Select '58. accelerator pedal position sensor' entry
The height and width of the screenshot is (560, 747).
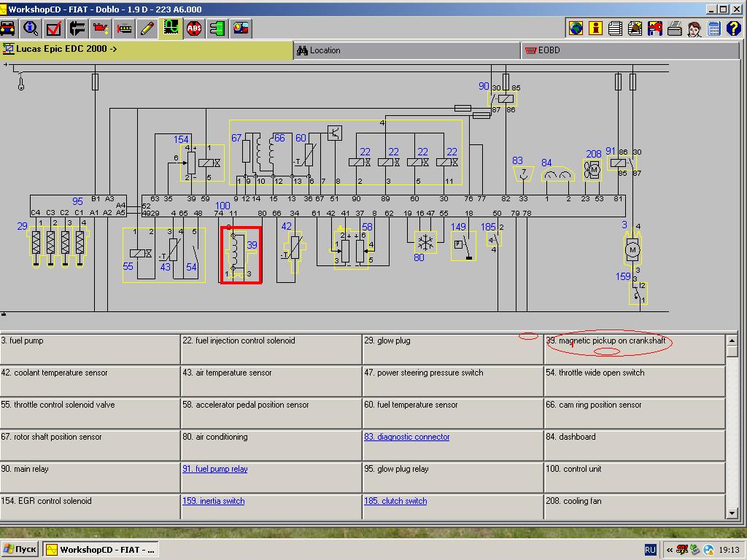point(271,413)
